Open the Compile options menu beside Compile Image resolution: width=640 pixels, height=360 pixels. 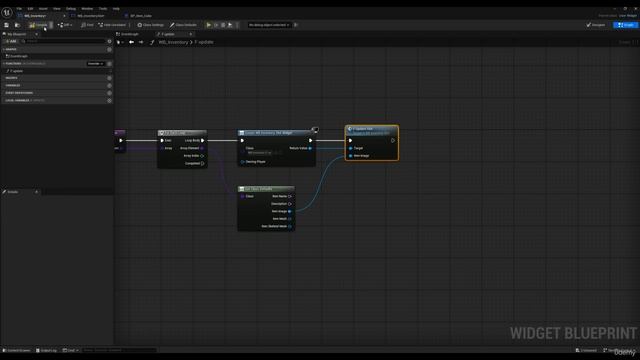point(51,25)
